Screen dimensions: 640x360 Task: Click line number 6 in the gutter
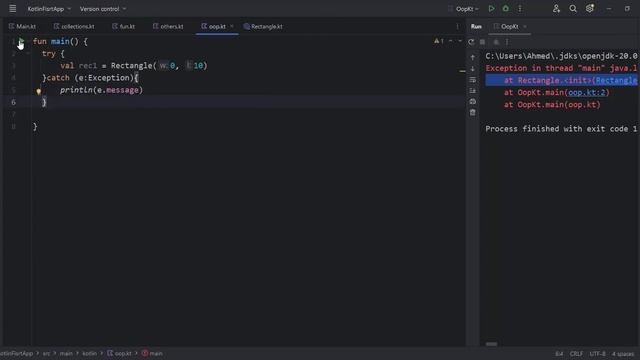(x=13, y=102)
